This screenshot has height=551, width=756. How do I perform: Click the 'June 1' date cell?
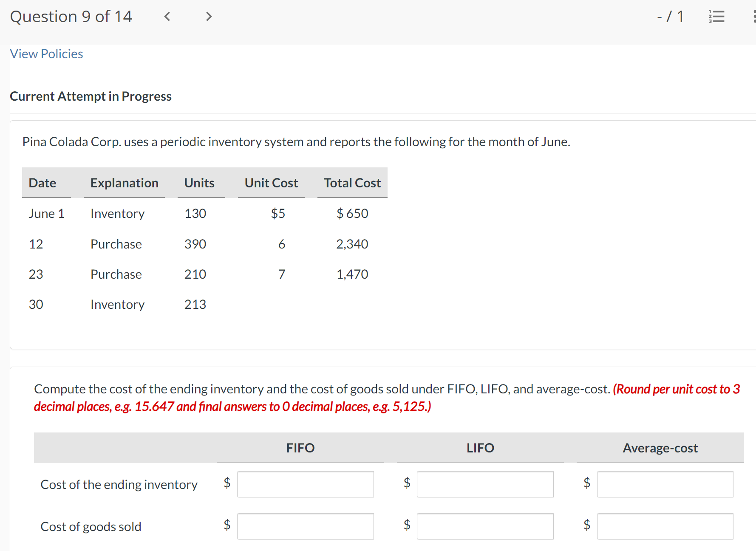(x=46, y=213)
